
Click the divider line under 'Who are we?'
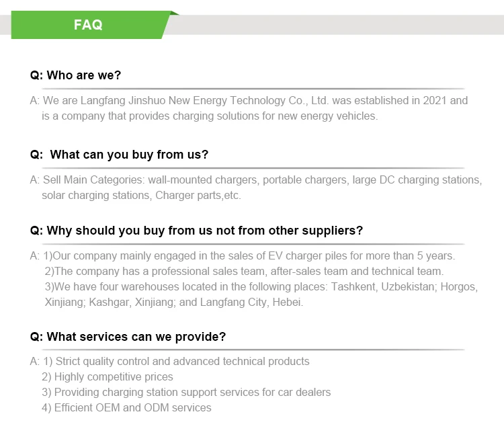(253, 89)
